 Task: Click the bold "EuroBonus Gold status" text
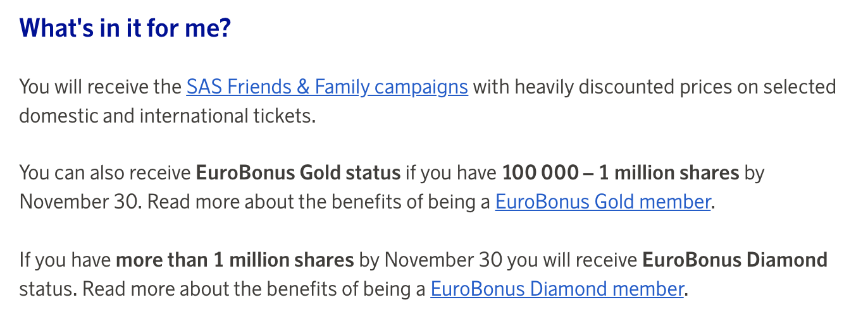(298, 173)
